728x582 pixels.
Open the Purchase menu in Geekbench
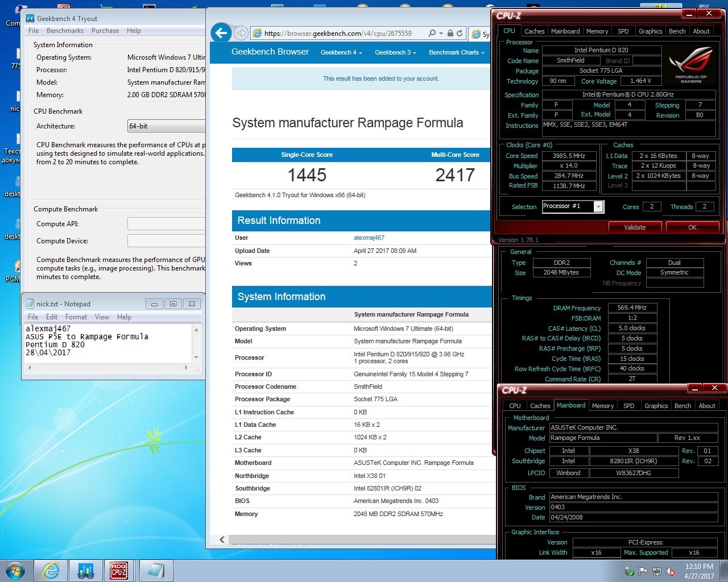[x=105, y=31]
